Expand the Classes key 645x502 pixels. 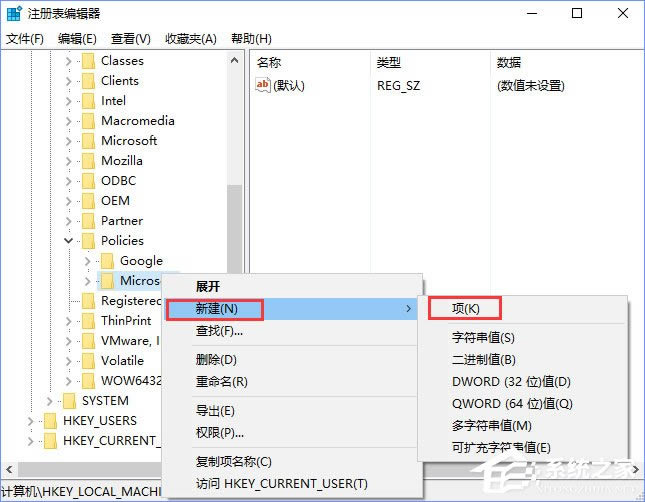pyautogui.click(x=69, y=61)
